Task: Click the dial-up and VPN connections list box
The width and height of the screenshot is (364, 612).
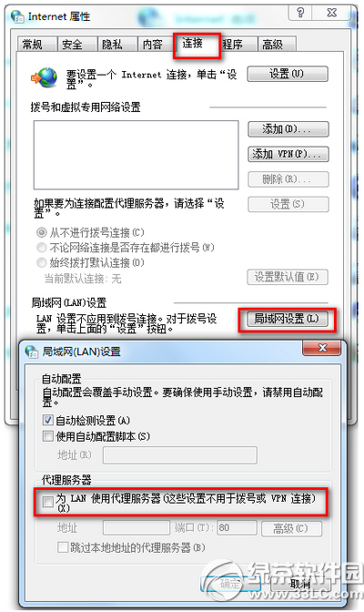Action: tap(136, 155)
